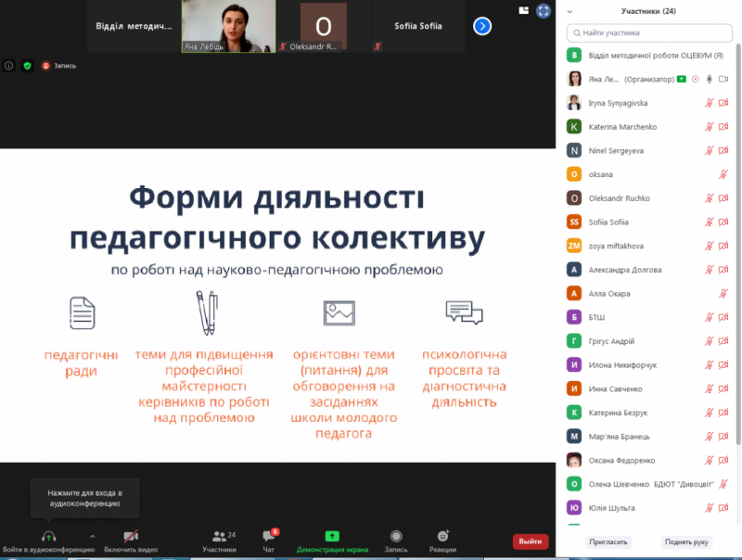Show next video thumbnails blue arrow
This screenshot has height=560, width=742.
tap(482, 26)
